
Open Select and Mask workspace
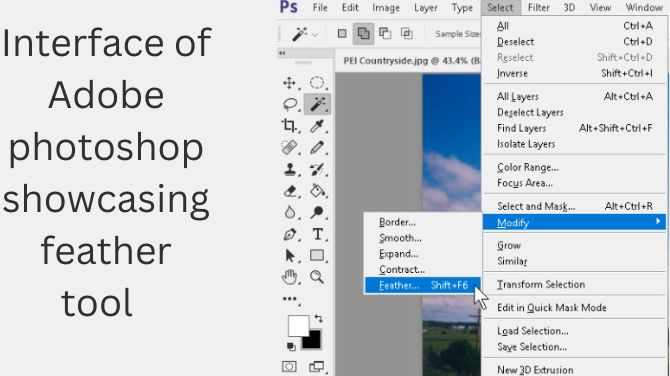coord(574,206)
